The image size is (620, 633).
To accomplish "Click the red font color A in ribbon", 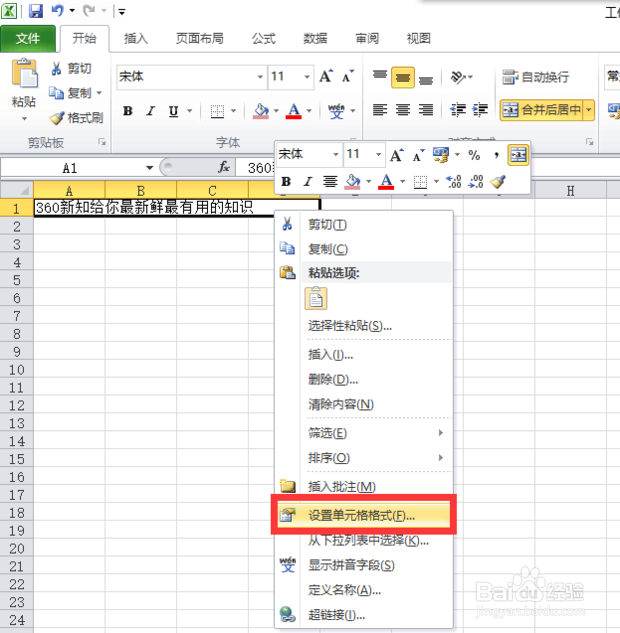I will click(293, 110).
